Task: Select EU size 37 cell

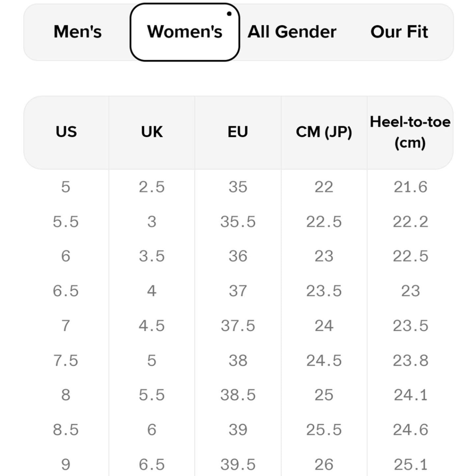Action: (238, 291)
